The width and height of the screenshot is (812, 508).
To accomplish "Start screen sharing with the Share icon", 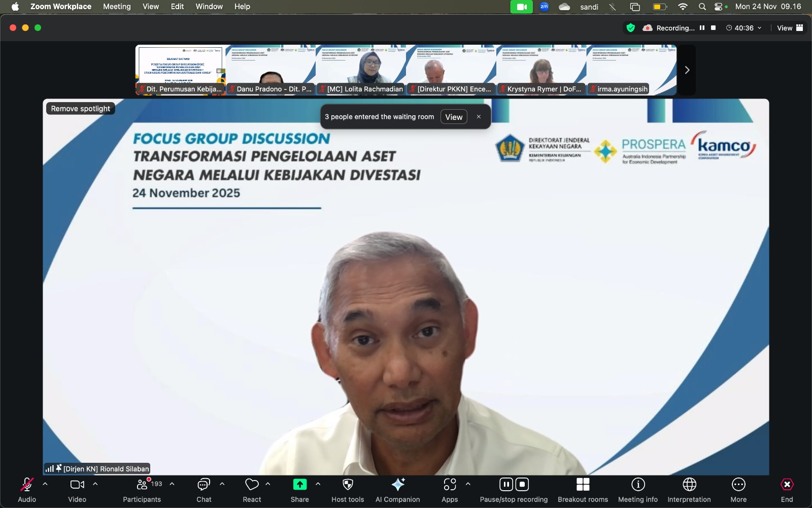I will point(299,484).
